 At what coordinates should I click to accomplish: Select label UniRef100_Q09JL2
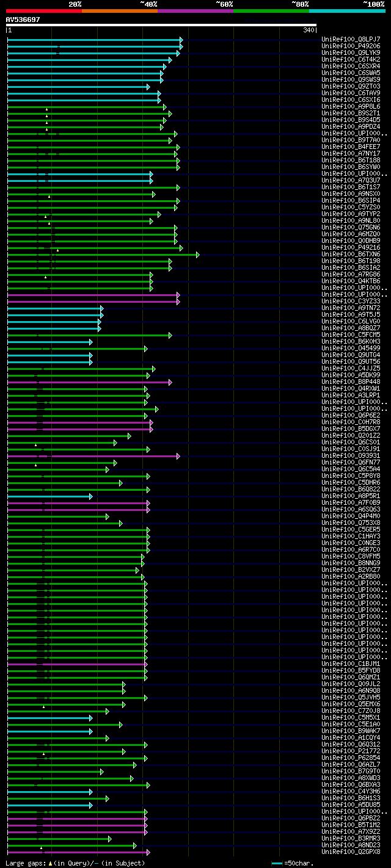(351, 684)
